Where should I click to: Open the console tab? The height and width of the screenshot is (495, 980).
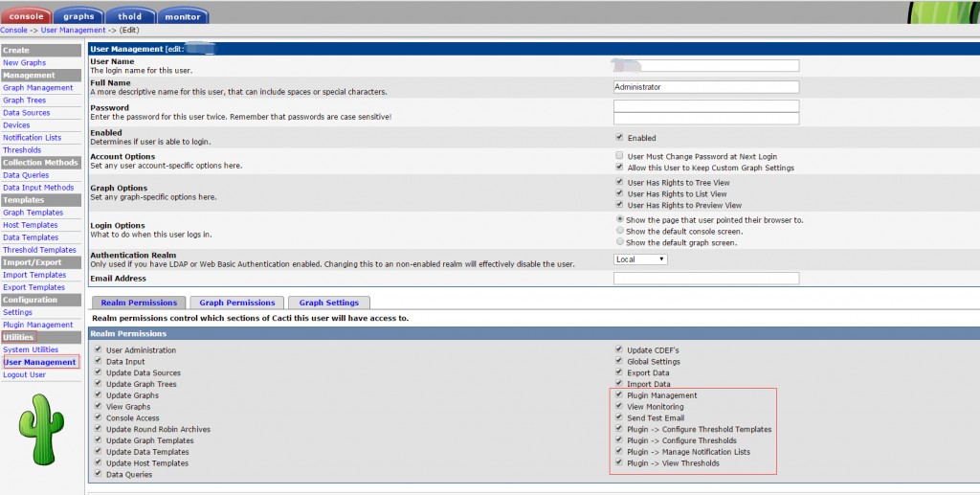tap(26, 16)
